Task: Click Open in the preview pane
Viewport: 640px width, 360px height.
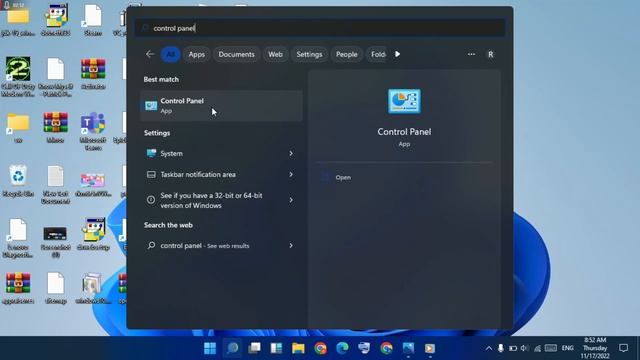Action: (343, 178)
